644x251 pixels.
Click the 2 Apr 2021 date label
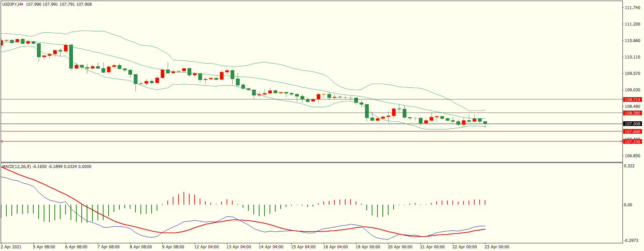click(11, 247)
